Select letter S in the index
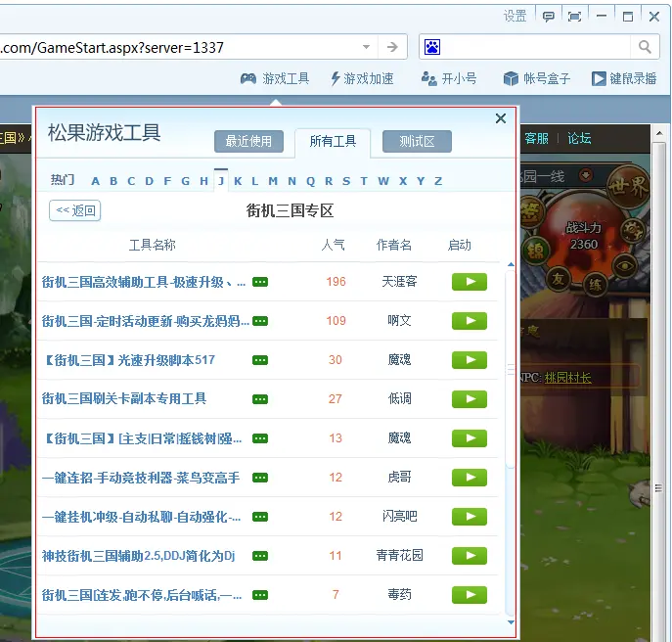Image resolution: width=672 pixels, height=642 pixels. tap(346, 181)
